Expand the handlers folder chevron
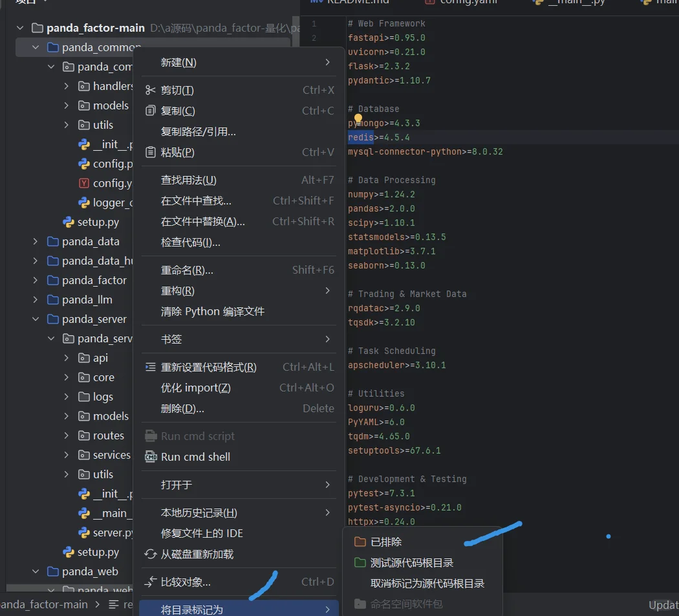 (x=66, y=86)
